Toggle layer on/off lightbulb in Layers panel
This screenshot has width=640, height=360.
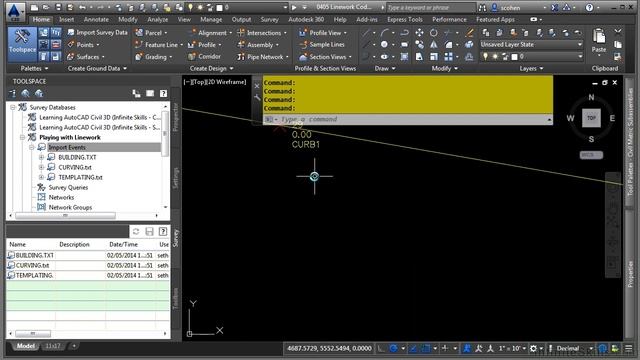click(485, 56)
